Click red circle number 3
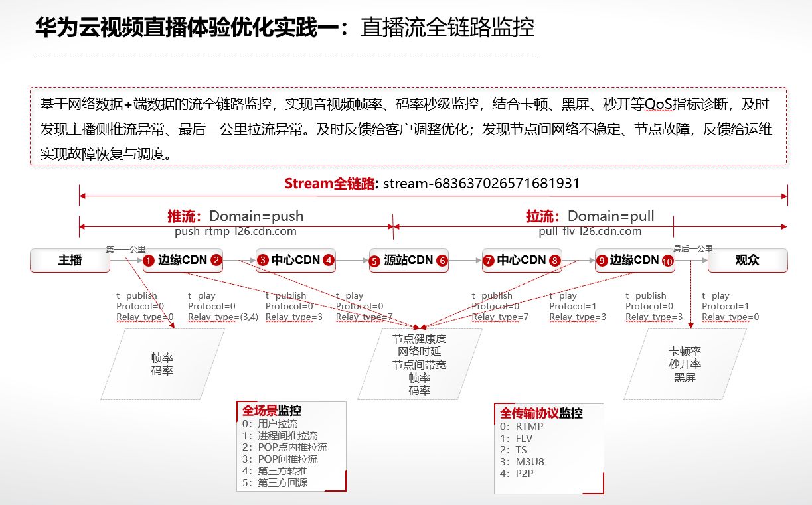Viewport: 812px width, 505px height. pyautogui.click(x=263, y=261)
